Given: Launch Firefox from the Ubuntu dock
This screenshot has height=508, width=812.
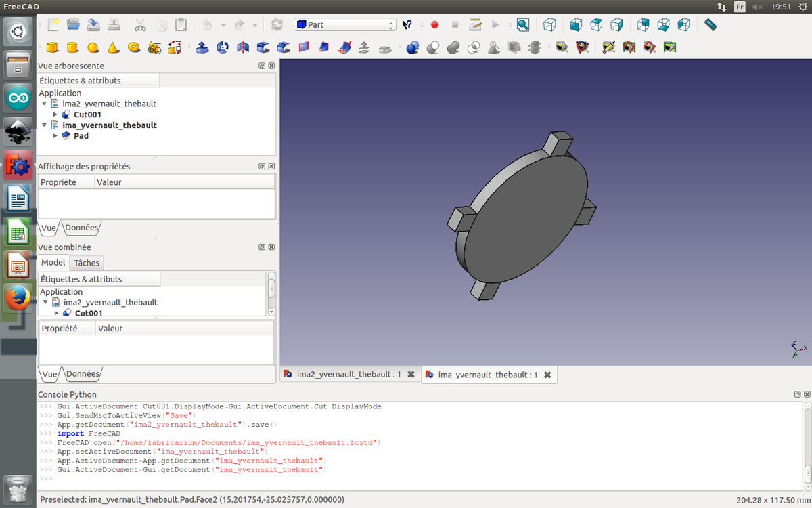Looking at the screenshot, I should [x=18, y=298].
